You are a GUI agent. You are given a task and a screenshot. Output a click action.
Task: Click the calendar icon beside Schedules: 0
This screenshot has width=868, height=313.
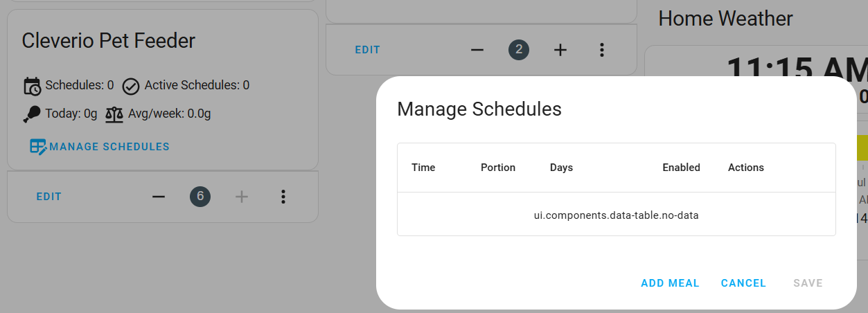32,87
